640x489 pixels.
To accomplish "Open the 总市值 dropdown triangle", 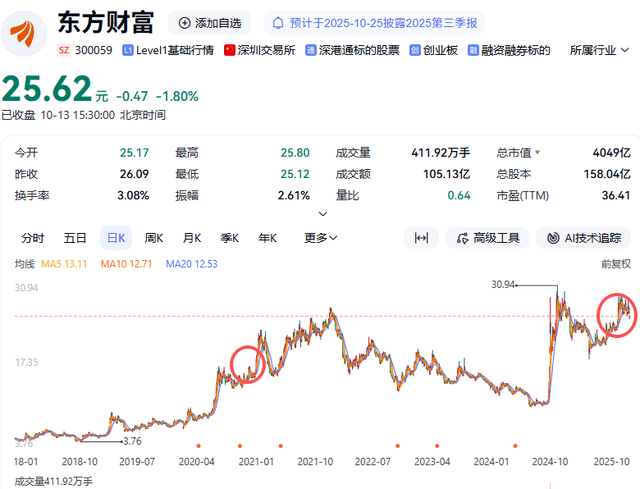I will pos(539,153).
